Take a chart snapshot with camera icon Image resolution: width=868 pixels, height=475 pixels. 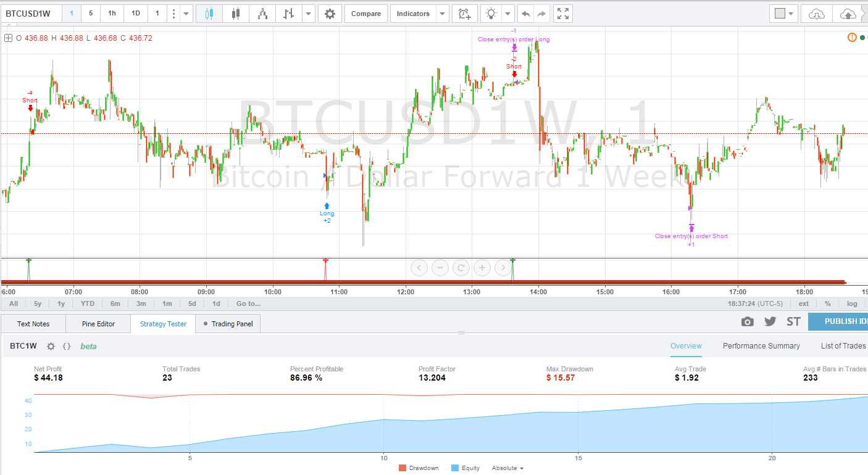tap(748, 321)
